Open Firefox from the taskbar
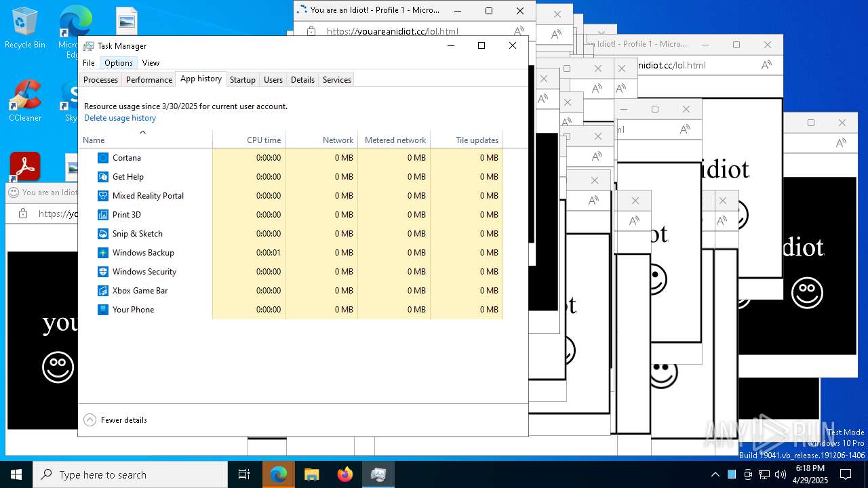 pos(345,474)
